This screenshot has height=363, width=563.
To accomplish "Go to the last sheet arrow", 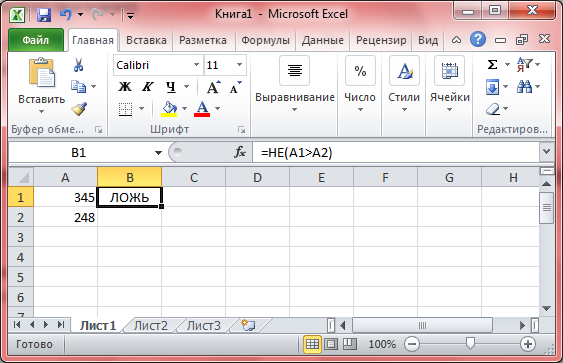I will pos(61,325).
